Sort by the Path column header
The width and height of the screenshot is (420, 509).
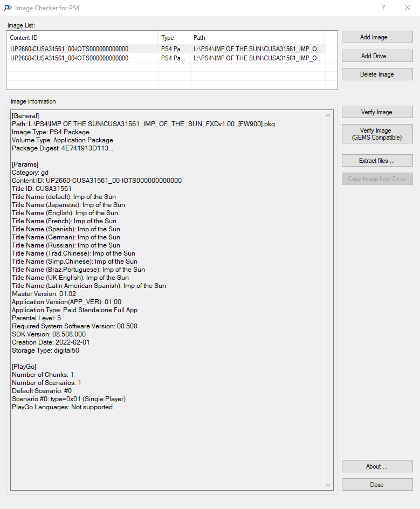click(258, 38)
